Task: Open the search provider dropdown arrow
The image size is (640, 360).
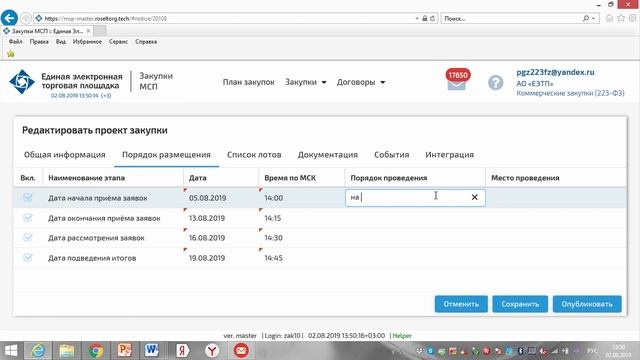Action: coord(593,18)
